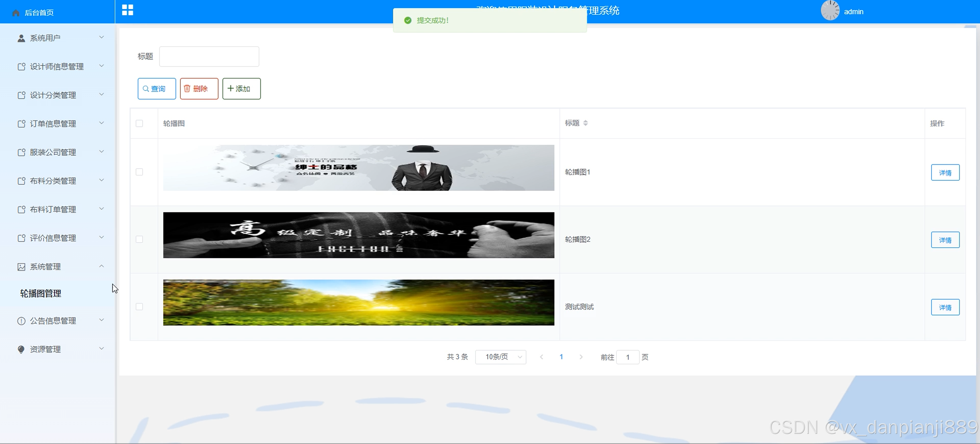Screen dimensions: 980x444
Task: Open the 10条/页 page size dropdown
Action: [500, 357]
